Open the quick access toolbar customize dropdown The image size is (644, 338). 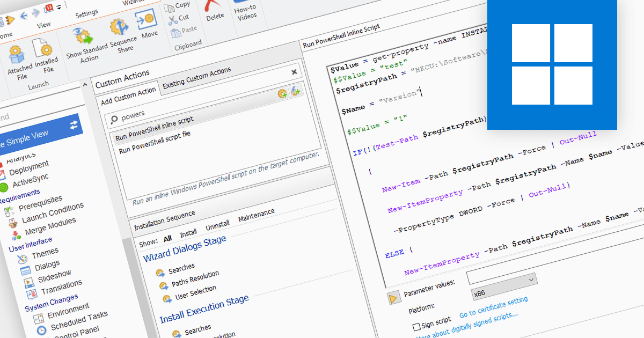58,6
